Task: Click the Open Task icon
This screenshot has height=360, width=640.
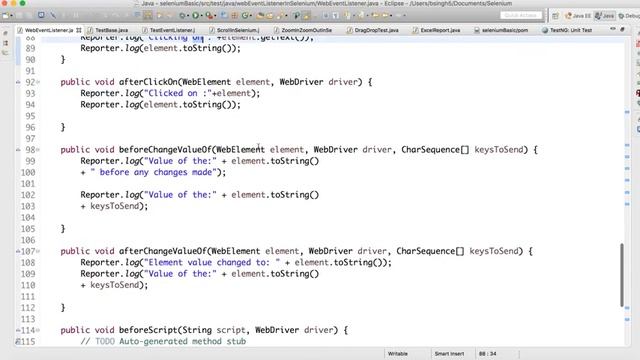Action: tap(269, 16)
